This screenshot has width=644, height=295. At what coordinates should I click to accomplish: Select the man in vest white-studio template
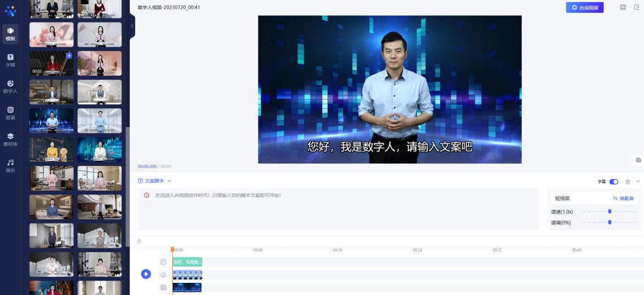click(100, 92)
